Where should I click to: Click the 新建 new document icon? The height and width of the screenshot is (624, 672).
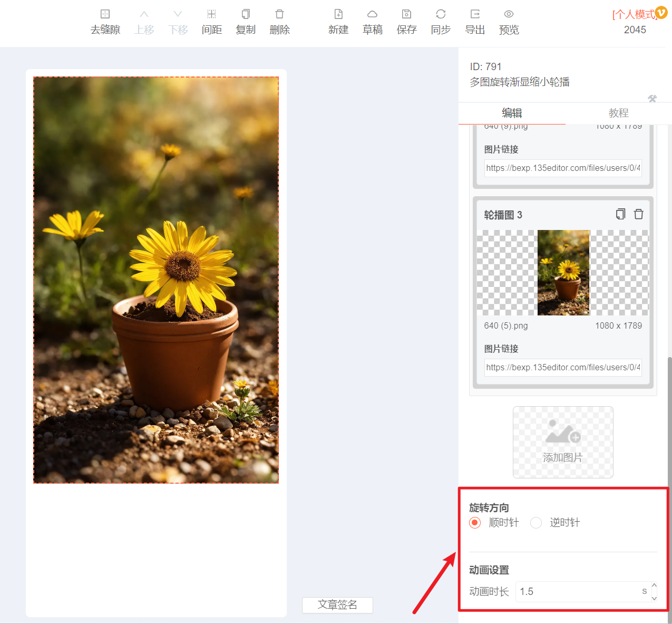click(338, 14)
